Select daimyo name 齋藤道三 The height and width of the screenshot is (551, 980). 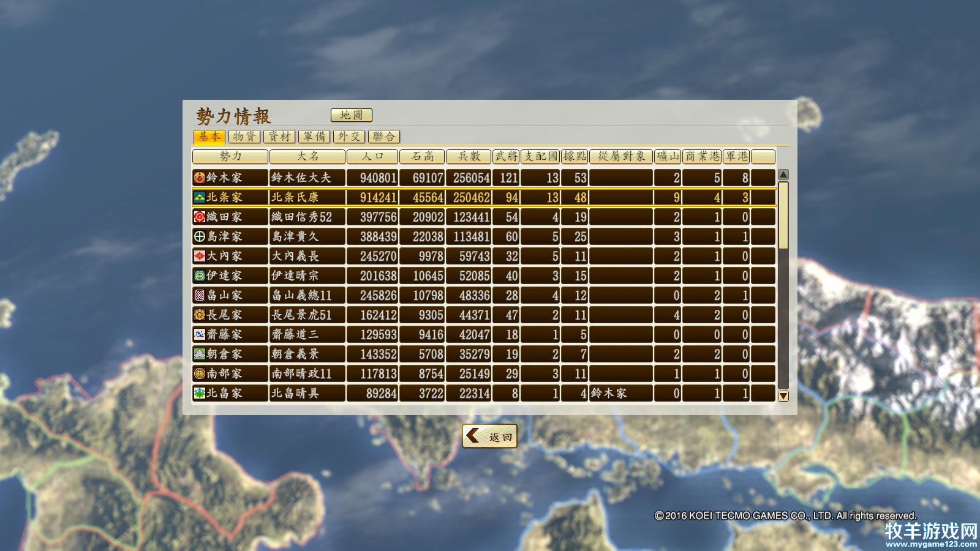[295, 334]
